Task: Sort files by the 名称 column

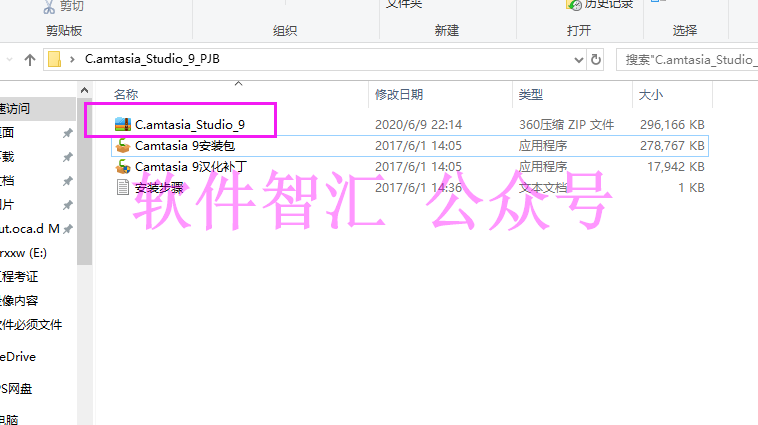Action: (x=126, y=94)
